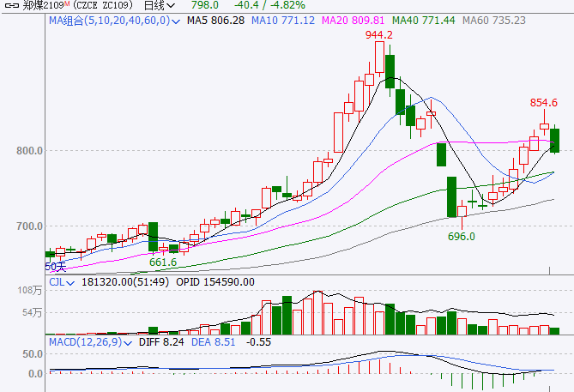
Task: Click the 700.0 price axis label
Action: pyautogui.click(x=30, y=226)
